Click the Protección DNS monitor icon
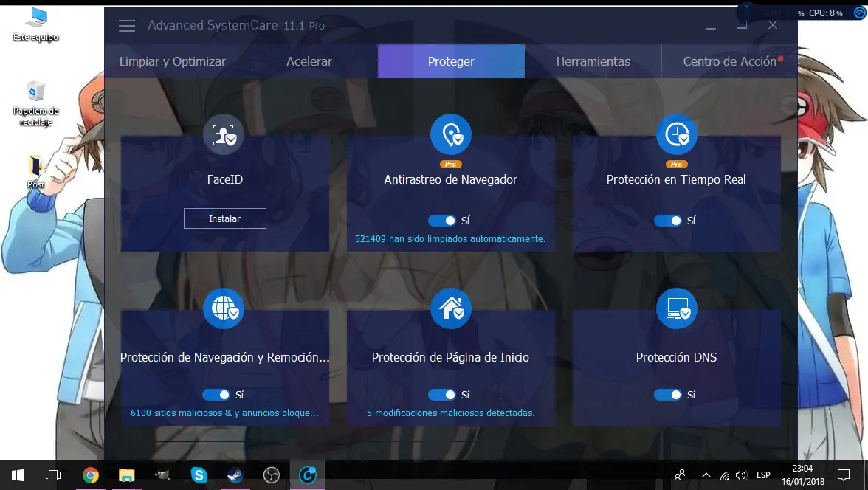 [676, 308]
